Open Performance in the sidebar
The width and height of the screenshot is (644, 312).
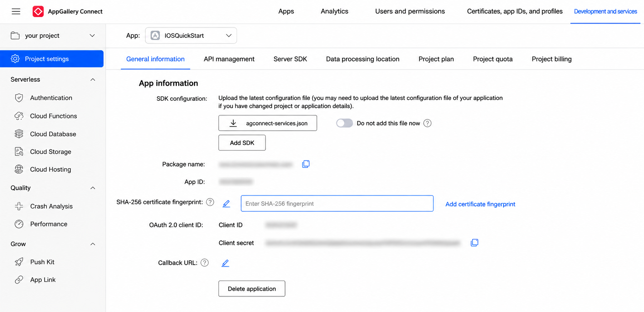coord(49,224)
